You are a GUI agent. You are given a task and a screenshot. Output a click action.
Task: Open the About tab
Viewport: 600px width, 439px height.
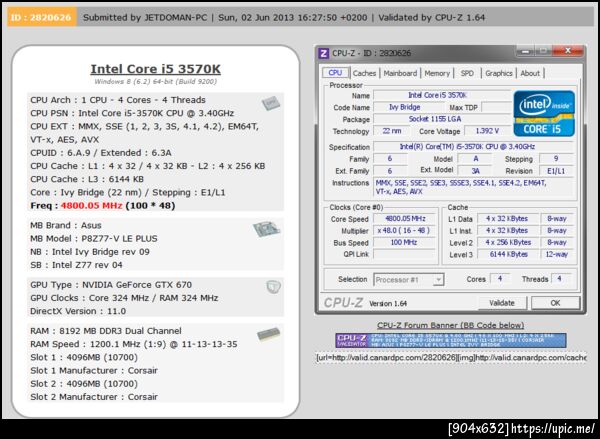(530, 73)
